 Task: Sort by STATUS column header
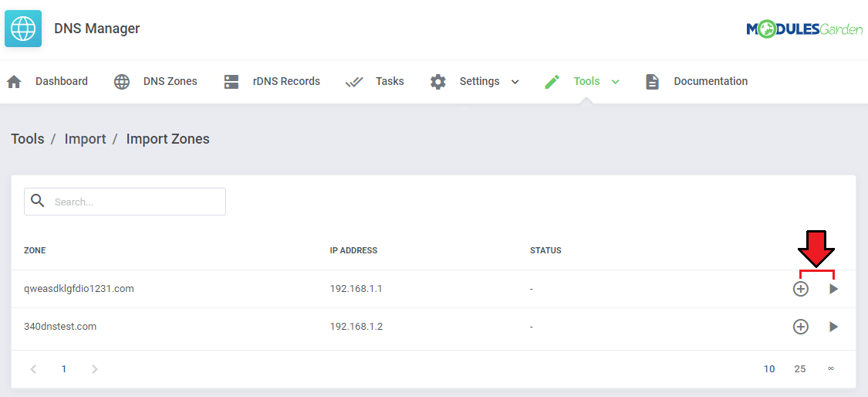point(545,250)
